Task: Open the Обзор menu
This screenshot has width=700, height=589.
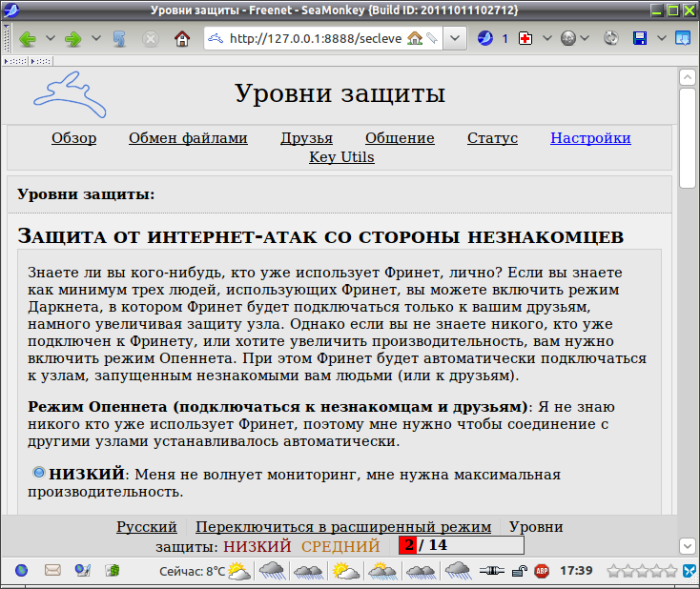Action: point(73,138)
